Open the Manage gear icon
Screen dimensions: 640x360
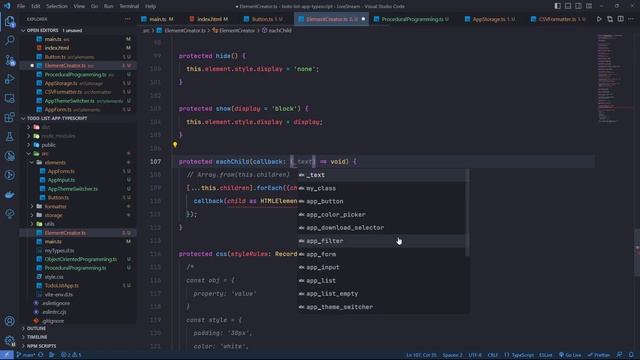coord(9,340)
